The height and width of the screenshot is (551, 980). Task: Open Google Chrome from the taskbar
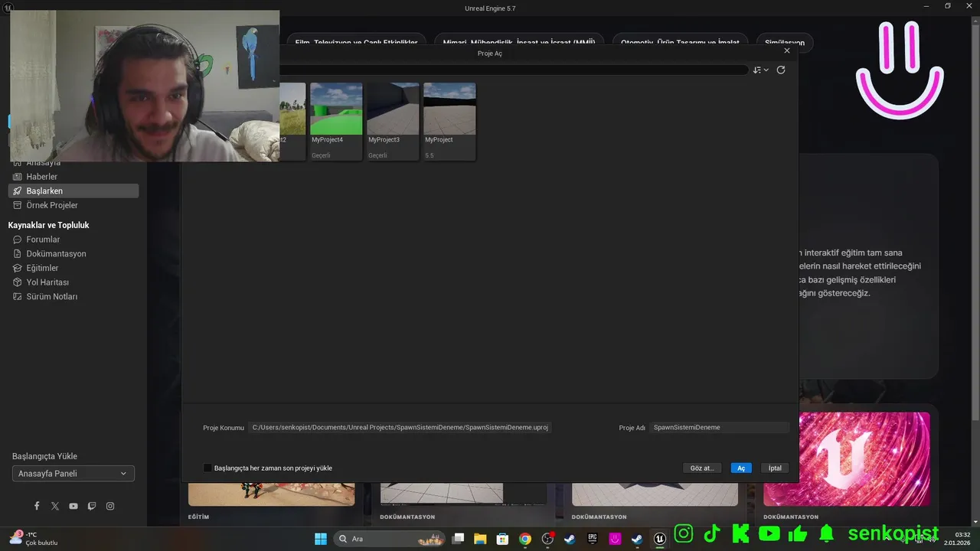[x=525, y=539]
